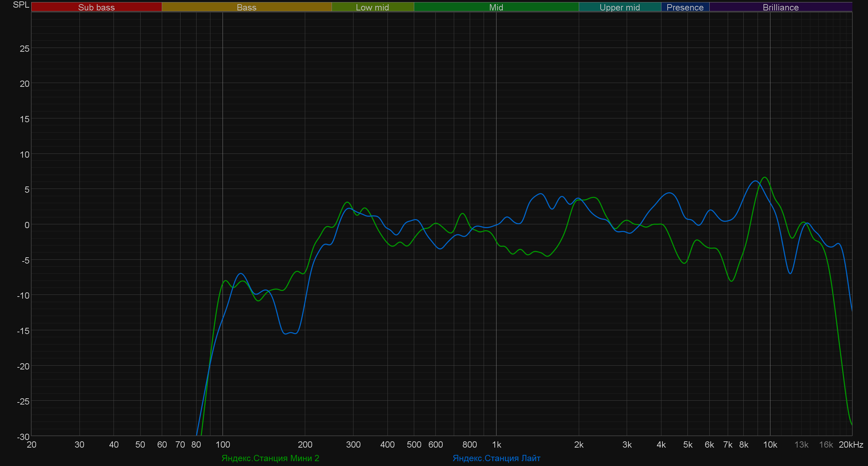
Task: Click the 1k frequency axis label
Action: (496, 444)
